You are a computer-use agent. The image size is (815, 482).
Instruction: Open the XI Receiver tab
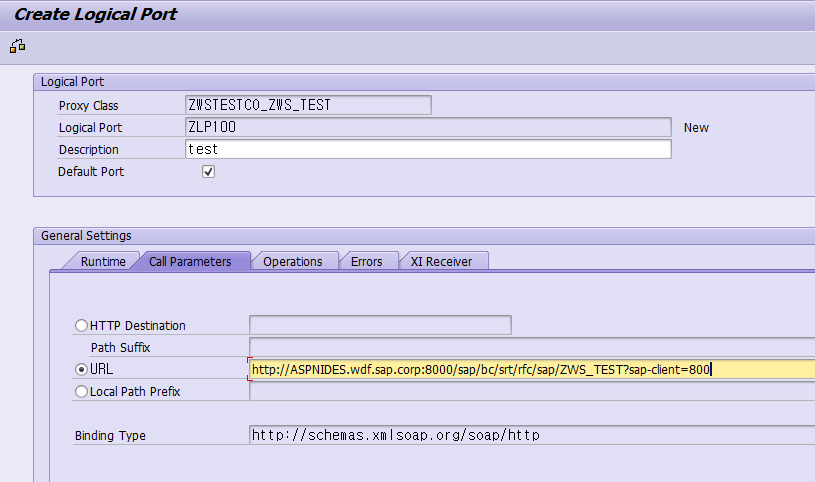click(x=442, y=261)
